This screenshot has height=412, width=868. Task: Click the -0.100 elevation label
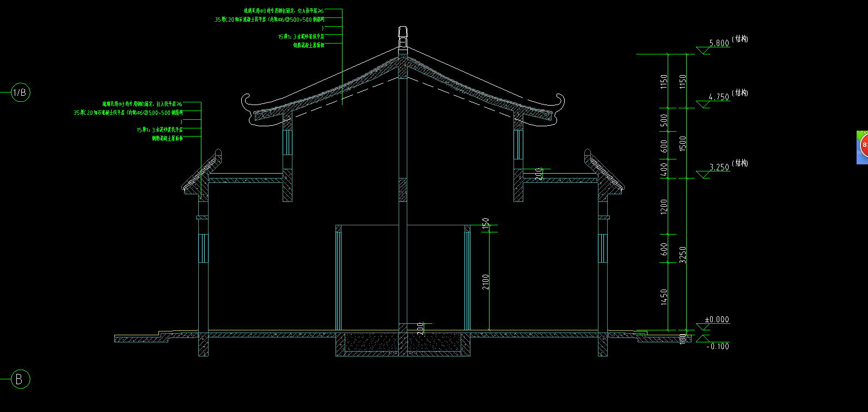click(718, 346)
